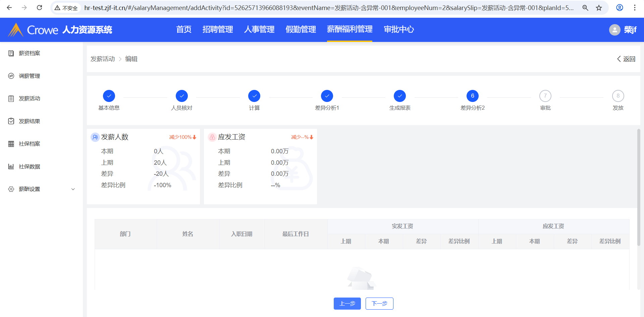Click the user avatar icon
Image resolution: width=644 pixels, height=317 pixels.
pos(614,30)
